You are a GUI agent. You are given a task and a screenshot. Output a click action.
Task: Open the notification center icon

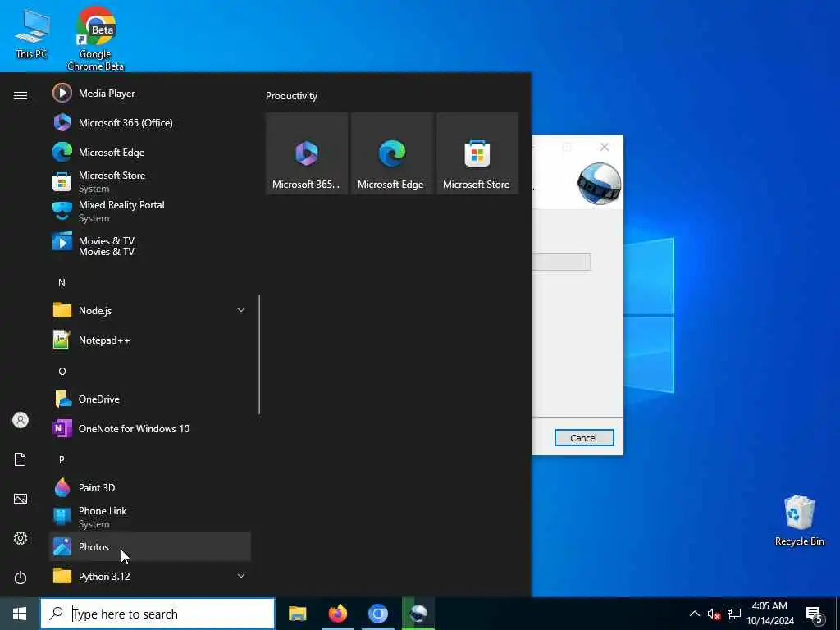click(x=815, y=614)
